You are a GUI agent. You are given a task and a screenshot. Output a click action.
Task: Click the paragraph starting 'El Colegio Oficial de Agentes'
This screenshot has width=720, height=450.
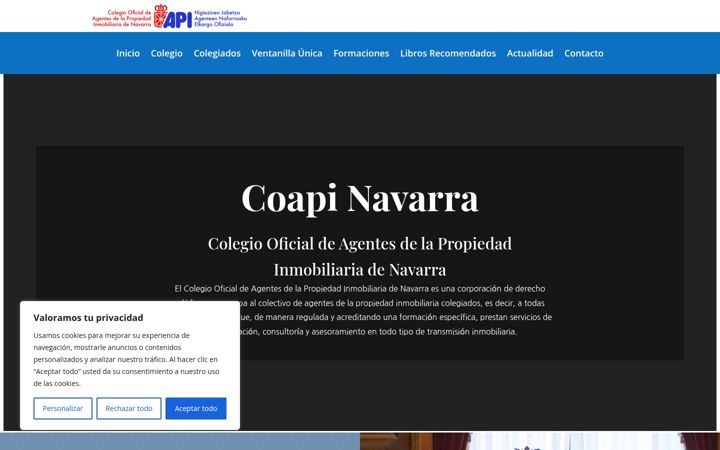(x=363, y=310)
